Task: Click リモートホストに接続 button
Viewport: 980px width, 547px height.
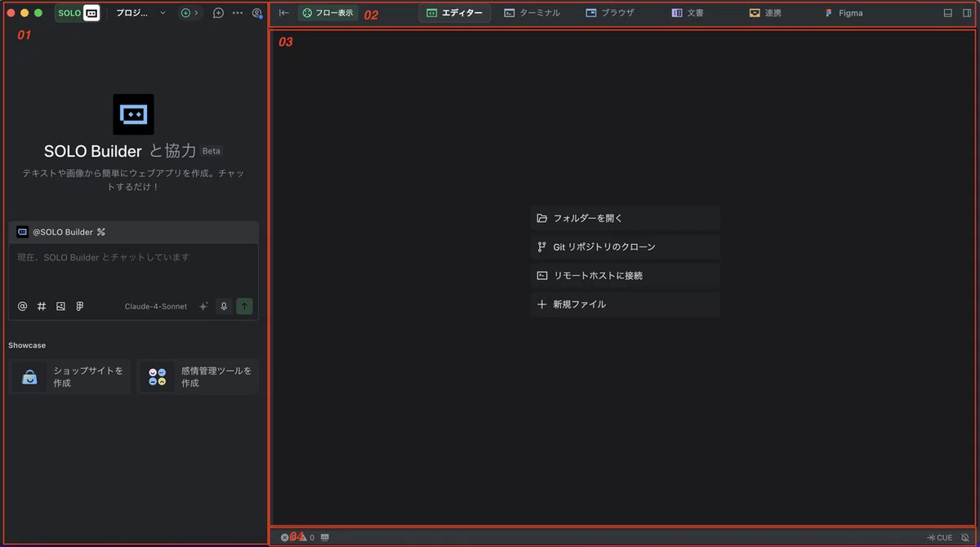Action: tap(625, 275)
